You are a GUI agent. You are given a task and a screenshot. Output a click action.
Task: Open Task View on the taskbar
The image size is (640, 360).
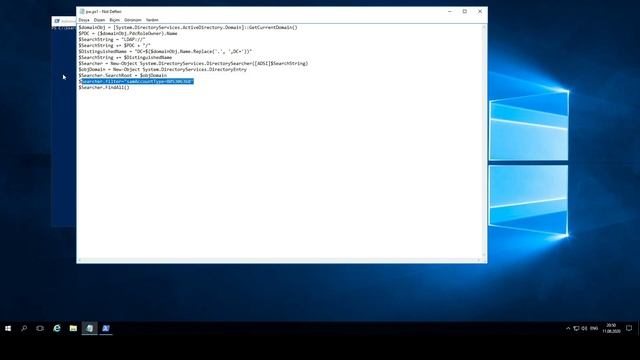coord(40,328)
